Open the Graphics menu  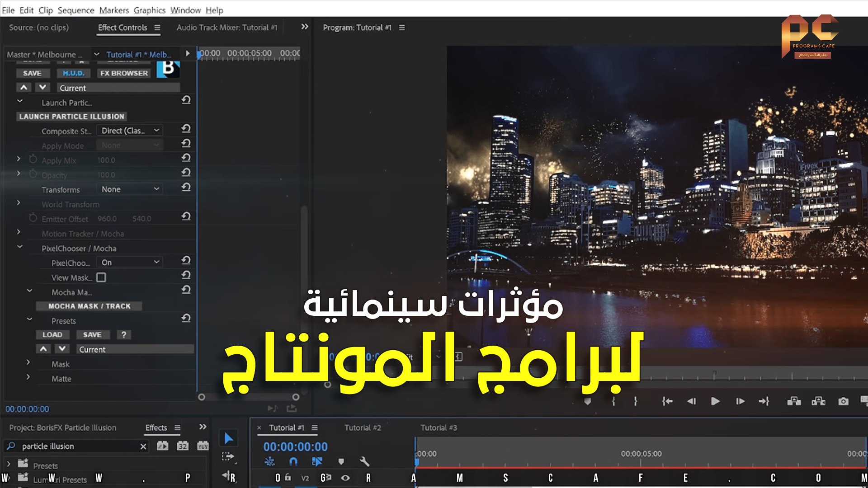149,10
